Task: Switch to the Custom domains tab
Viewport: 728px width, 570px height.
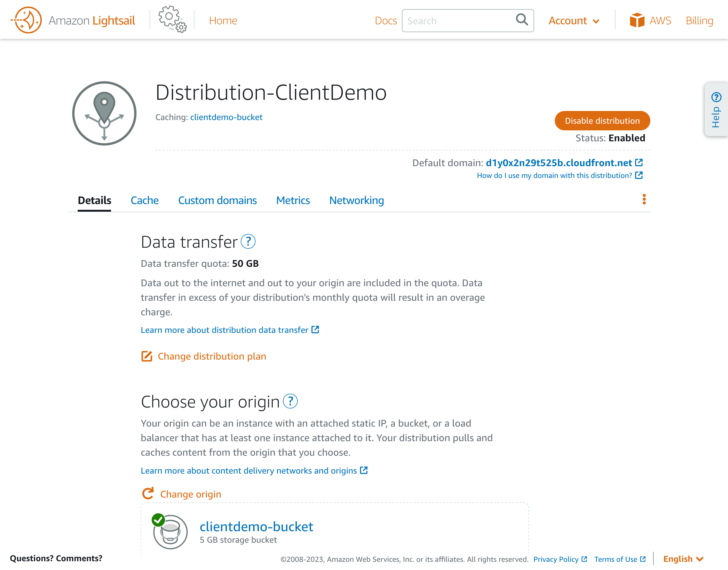Action: [217, 200]
